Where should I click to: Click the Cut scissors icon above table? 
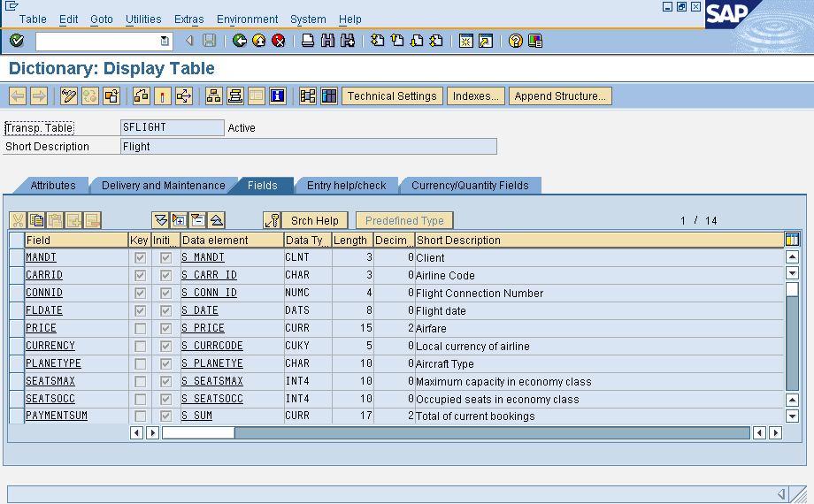[x=18, y=220]
